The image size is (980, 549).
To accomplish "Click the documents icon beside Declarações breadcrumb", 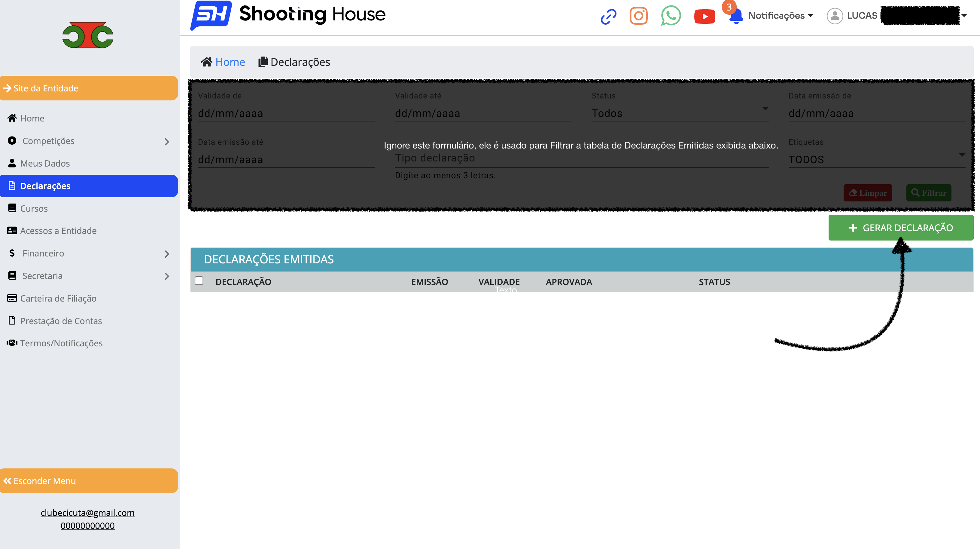I will pyautogui.click(x=263, y=62).
